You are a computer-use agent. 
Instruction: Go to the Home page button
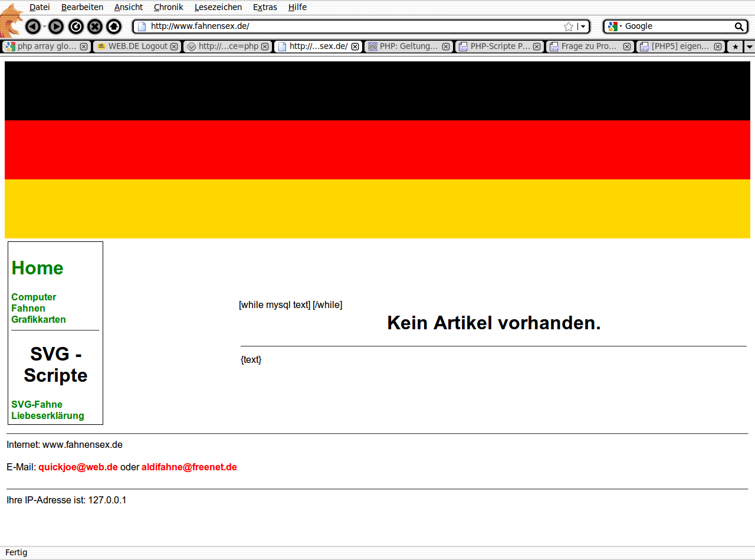pos(114,27)
